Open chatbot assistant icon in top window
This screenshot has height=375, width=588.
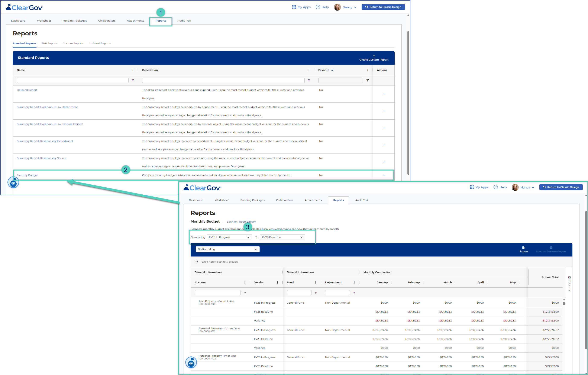pos(13,182)
